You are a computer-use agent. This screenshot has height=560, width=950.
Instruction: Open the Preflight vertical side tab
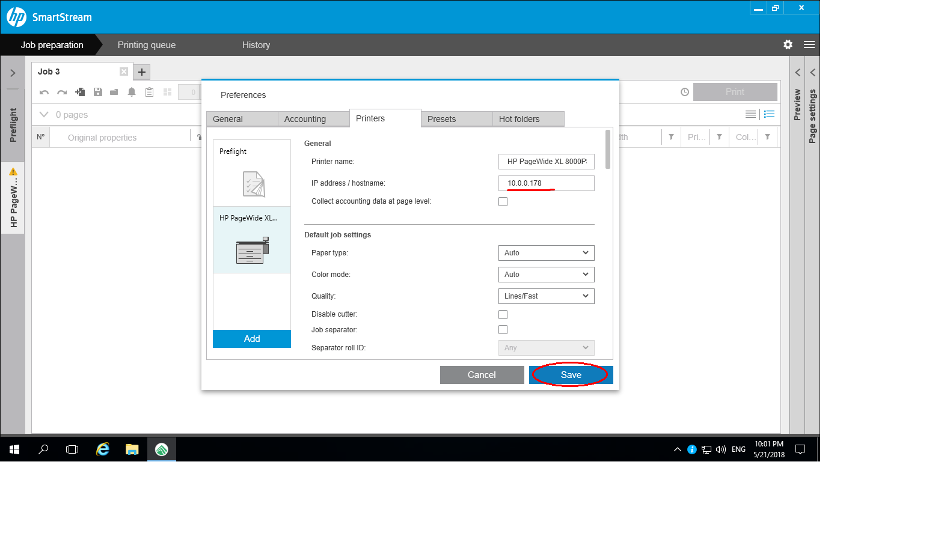(13, 125)
